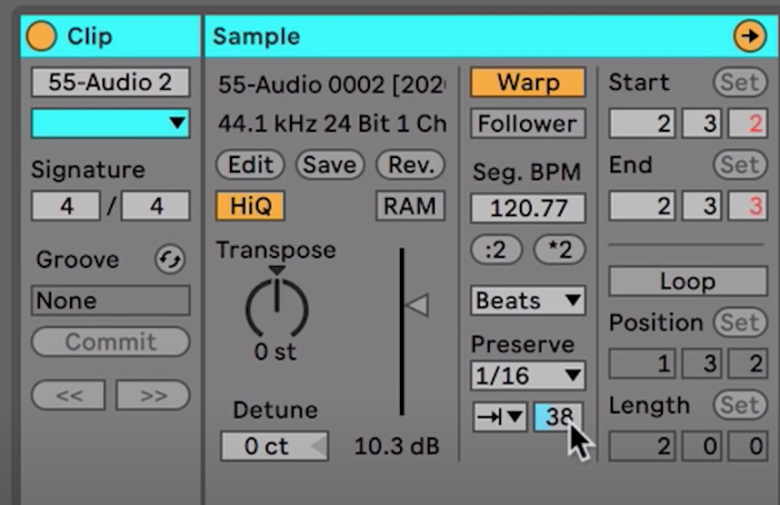Click the Sample box title

point(256,36)
